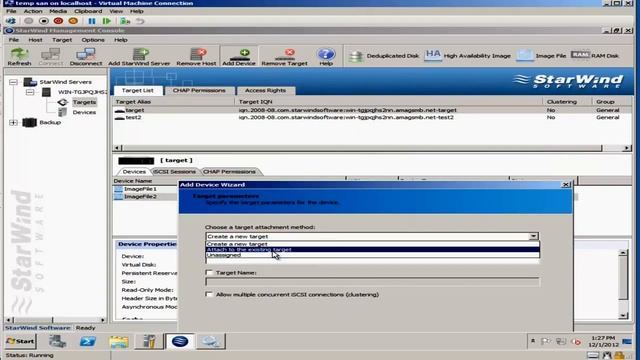Image resolution: width=640 pixels, height=360 pixels.
Task: Choose Attach to the existing target
Action: tap(372, 249)
